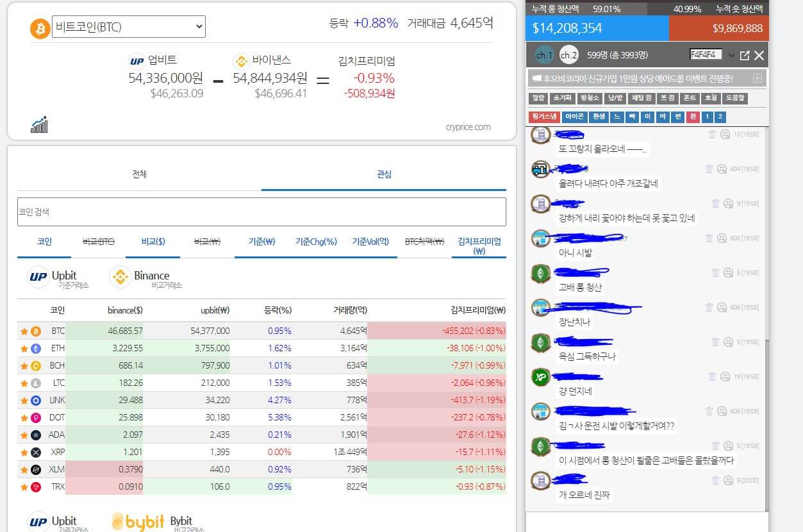
Task: Click the blue 아이콘 button
Action: [574, 117]
